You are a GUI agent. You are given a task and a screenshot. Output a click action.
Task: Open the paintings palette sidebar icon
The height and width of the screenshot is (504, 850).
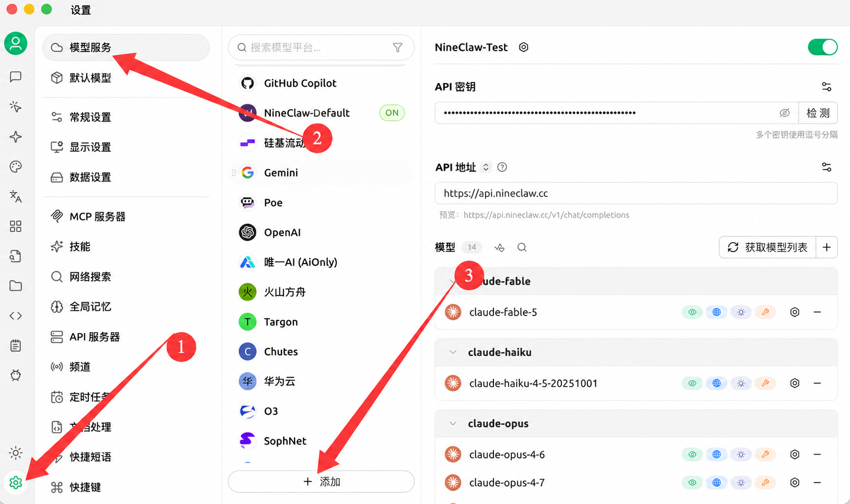[x=16, y=166]
